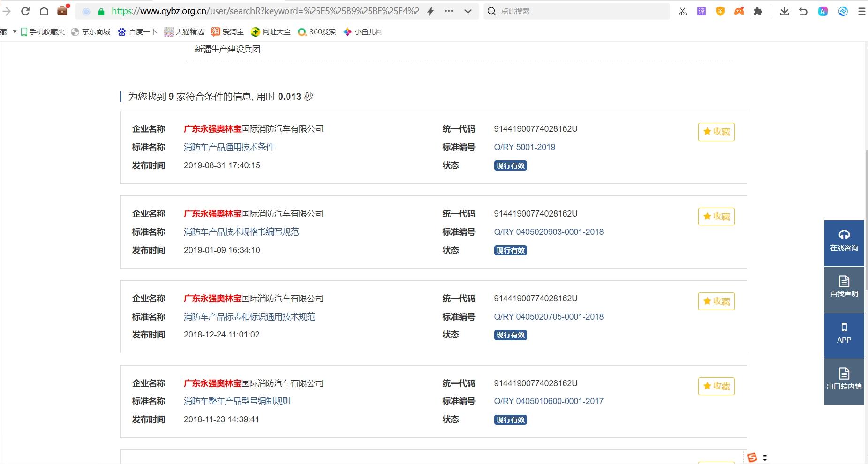868x464 pixels.
Task: Open the browser hamburger menu
Action: [x=862, y=11]
